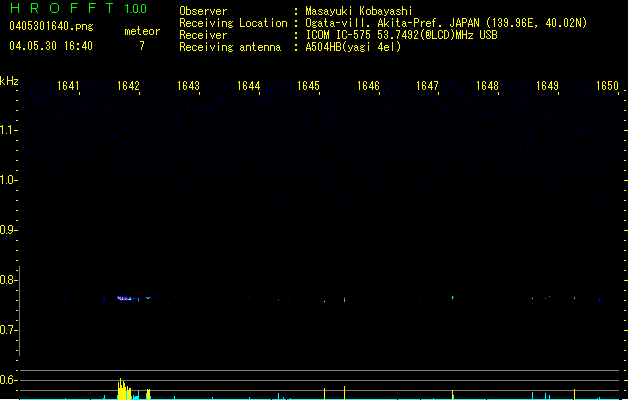
Task: Click the 1642 time axis label
Action: (x=128, y=86)
